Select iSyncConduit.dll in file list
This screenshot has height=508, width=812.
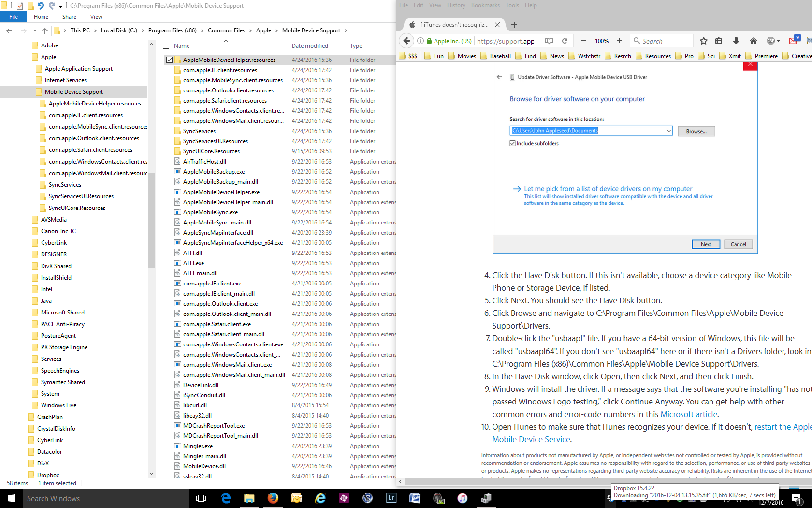(x=204, y=395)
